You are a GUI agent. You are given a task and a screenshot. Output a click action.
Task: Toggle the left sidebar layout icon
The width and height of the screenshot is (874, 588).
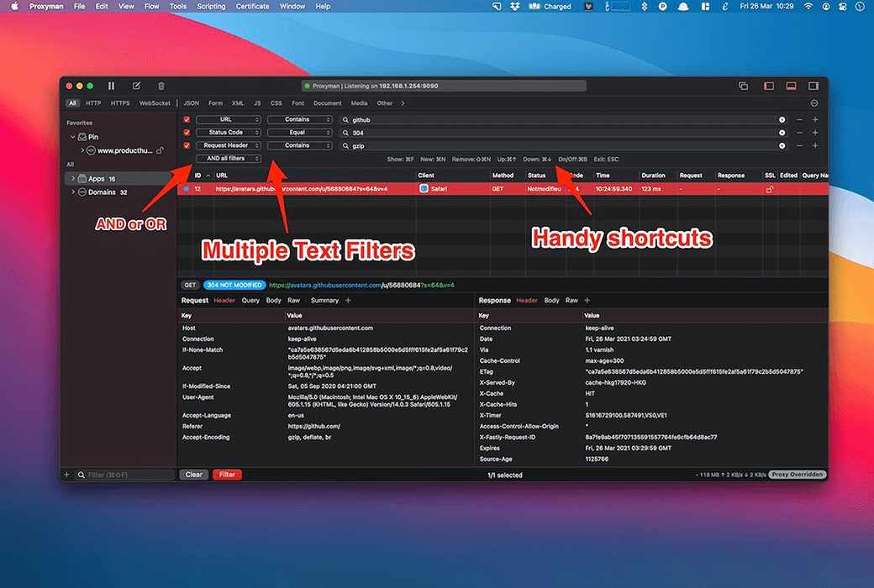[x=769, y=86]
